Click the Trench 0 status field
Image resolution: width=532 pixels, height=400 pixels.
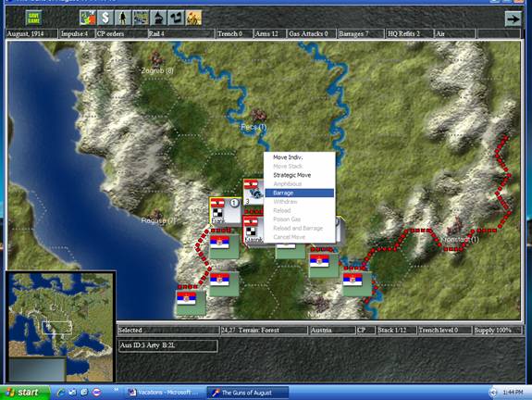[235, 34]
